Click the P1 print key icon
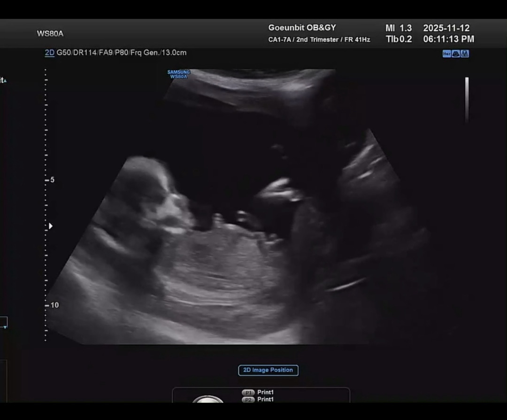Screen dimensions: 507x420 (248, 392)
